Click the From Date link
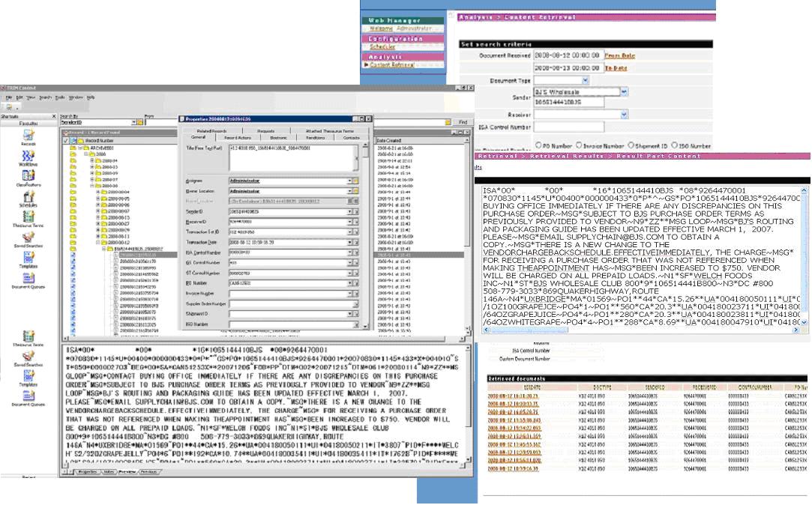Image resolution: width=812 pixels, height=508 pixels. tap(619, 55)
